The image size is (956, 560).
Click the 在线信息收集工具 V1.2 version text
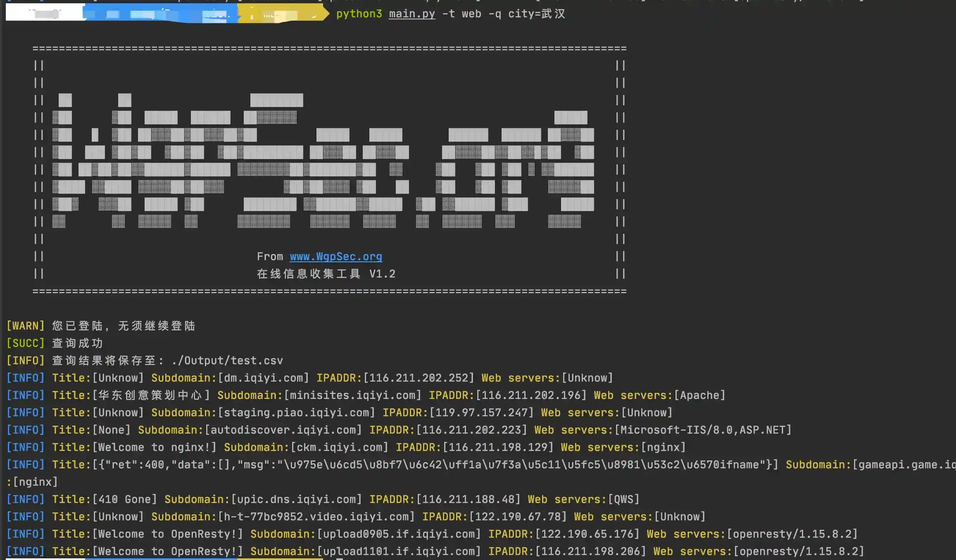(x=326, y=274)
